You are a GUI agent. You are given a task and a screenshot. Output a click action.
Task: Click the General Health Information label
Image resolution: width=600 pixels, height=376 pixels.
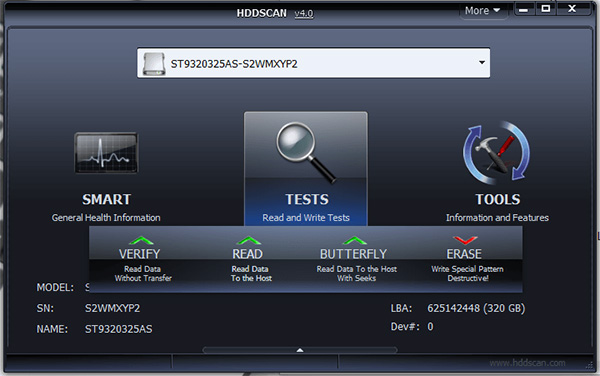106,218
